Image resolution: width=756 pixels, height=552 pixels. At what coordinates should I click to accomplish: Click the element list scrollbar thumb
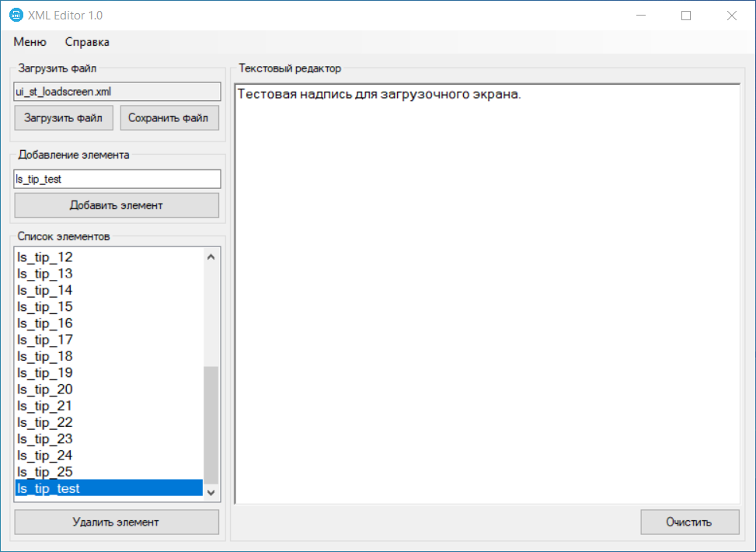pos(211,424)
